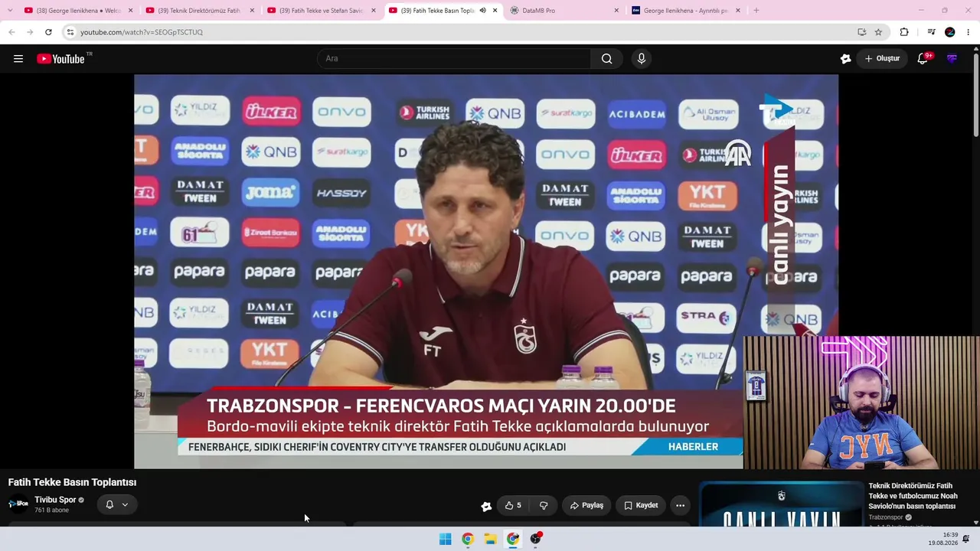
Task: Dislike the video with thumbs-down button
Action: 544,505
